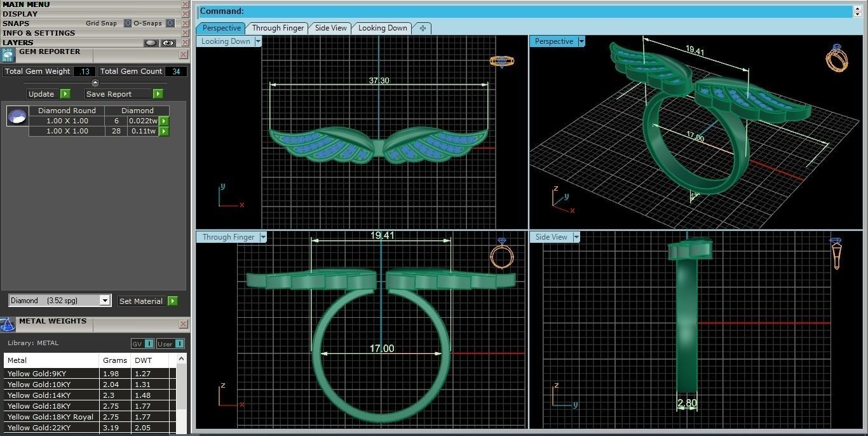Click the Side View viewport label

point(551,237)
